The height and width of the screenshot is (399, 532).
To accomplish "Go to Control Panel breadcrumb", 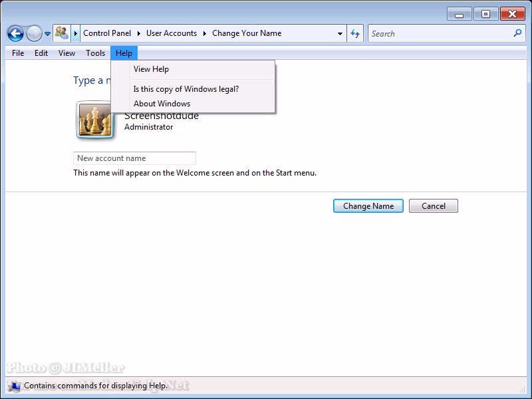I will (107, 33).
